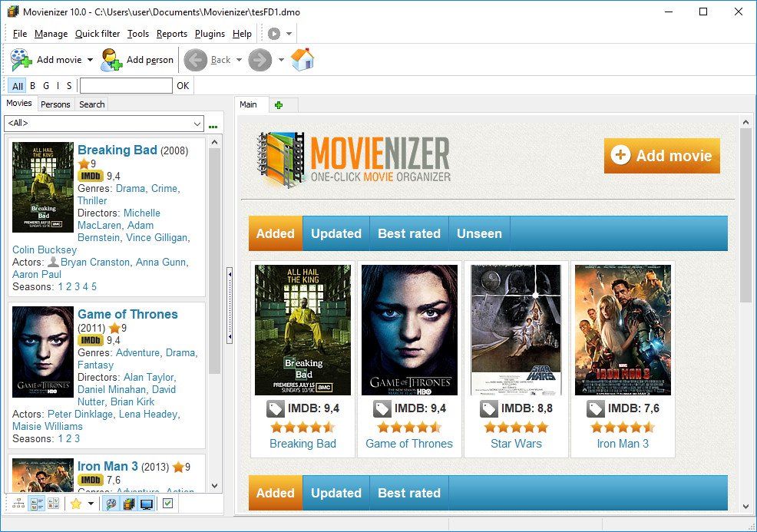Select thumbnails grid view icon in bottom toolbar
Viewport: 757px width, 532px height.
coord(54,504)
